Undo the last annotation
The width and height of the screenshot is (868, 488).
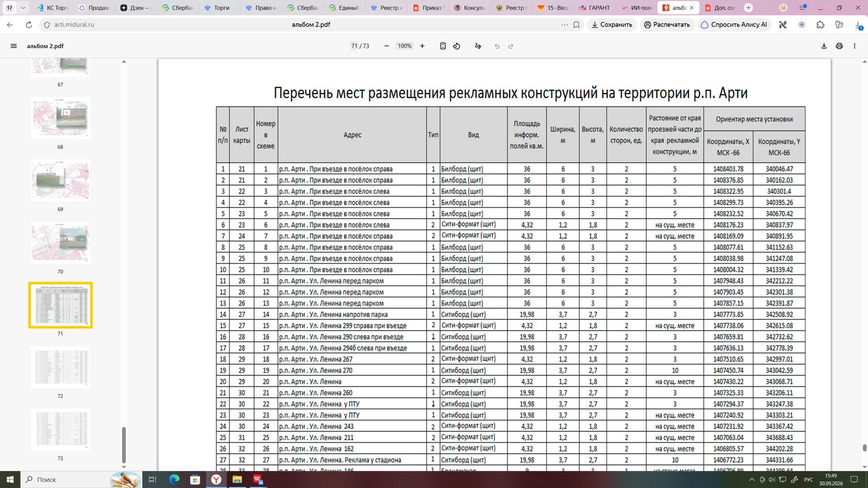pyautogui.click(x=497, y=46)
